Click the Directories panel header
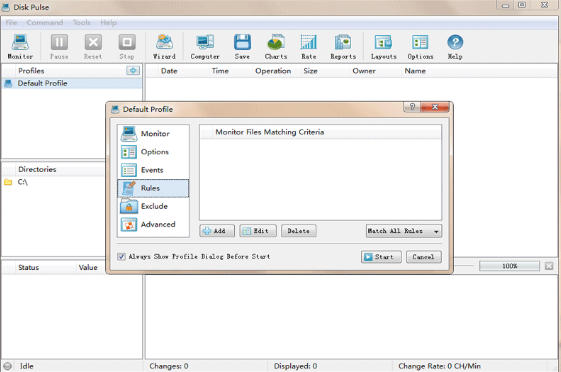561x372 pixels. coord(37,170)
